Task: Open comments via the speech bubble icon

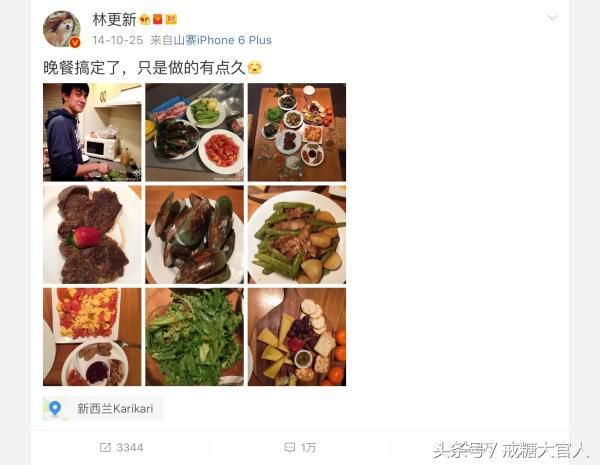Action: pos(290,447)
